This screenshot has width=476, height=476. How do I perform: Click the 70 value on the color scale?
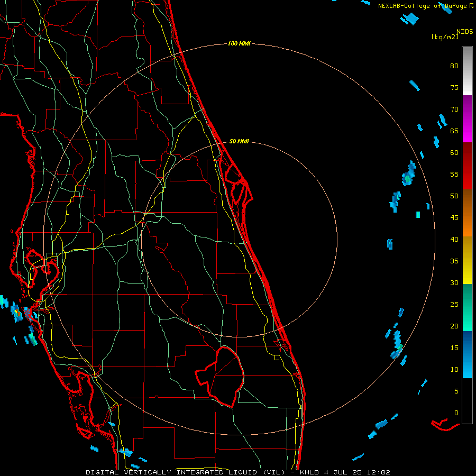click(454, 109)
